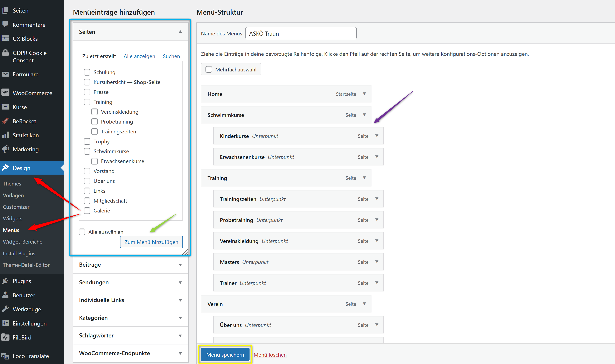Expand the Masters item options arrow
This screenshot has width=615, height=364.
click(x=377, y=262)
